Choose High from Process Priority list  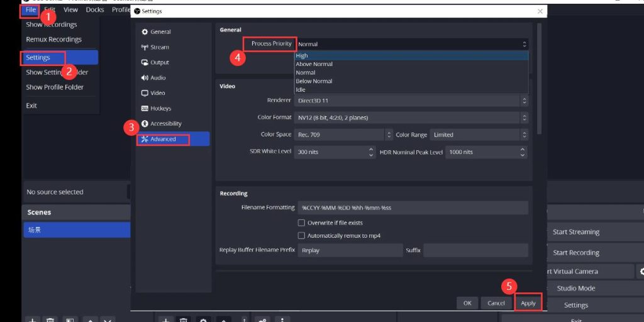pyautogui.click(x=302, y=56)
